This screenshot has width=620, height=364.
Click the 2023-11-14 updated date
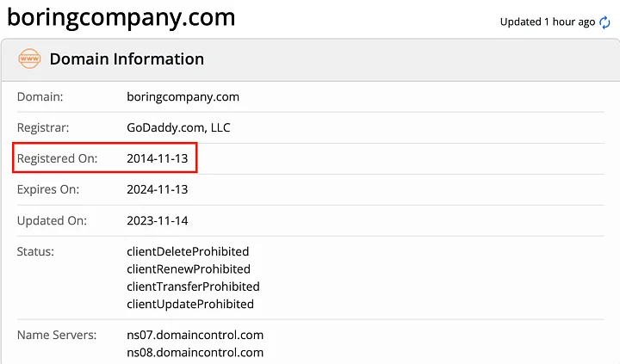coord(157,220)
